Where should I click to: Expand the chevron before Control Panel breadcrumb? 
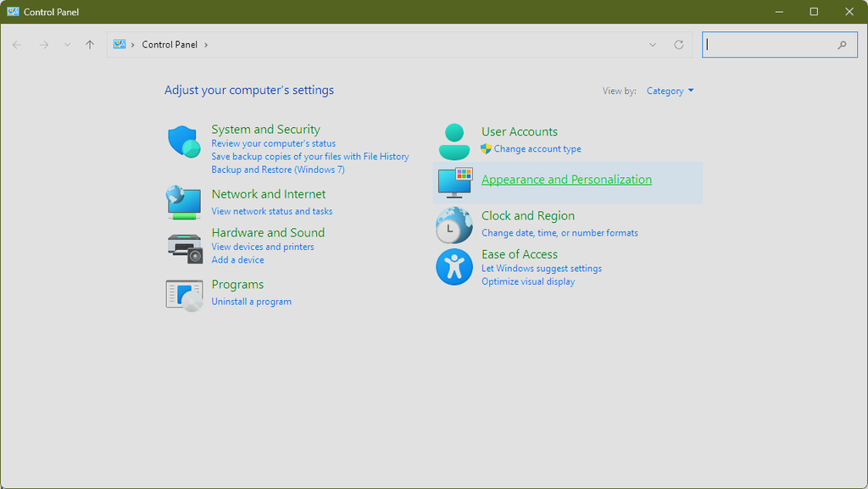point(133,45)
